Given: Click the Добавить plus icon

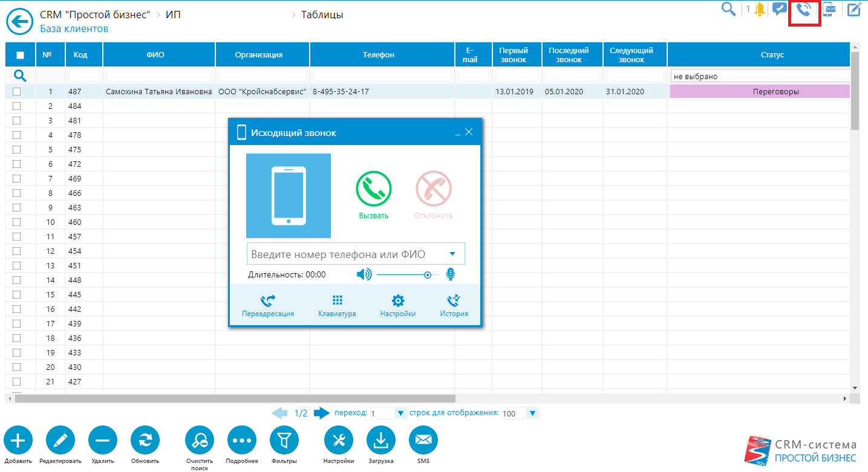Looking at the screenshot, I should point(18,441).
